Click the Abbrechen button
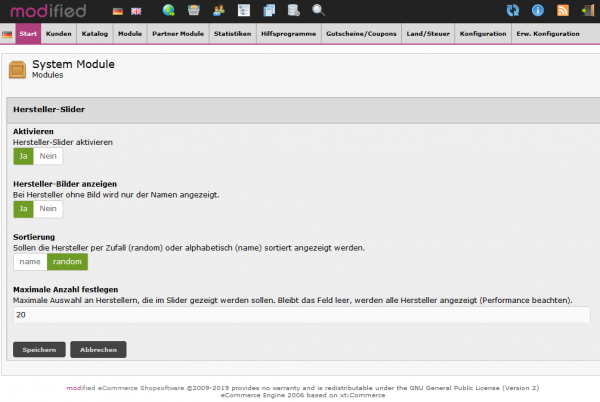This screenshot has width=600, height=402. pyautogui.click(x=98, y=350)
